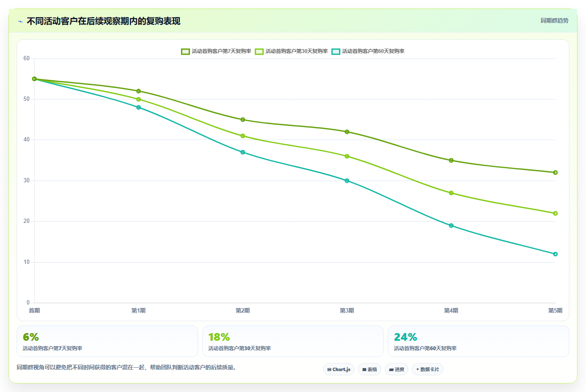This screenshot has height=392, width=586.
Task: Click the 第30天复购率 caption under 18%
Action: tap(240, 348)
